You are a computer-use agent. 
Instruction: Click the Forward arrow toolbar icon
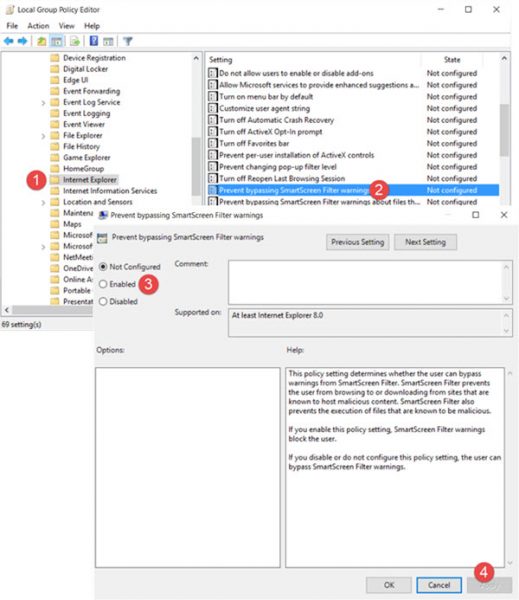click(22, 41)
